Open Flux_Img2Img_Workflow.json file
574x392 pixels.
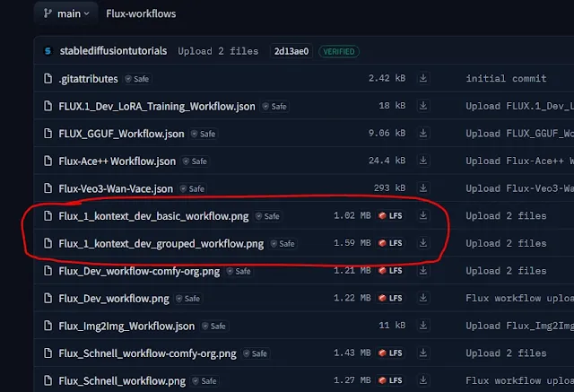[126, 326]
